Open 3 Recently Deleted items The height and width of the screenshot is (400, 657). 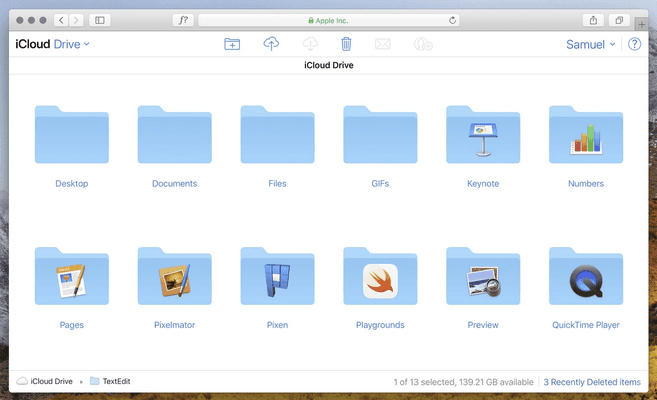point(592,382)
